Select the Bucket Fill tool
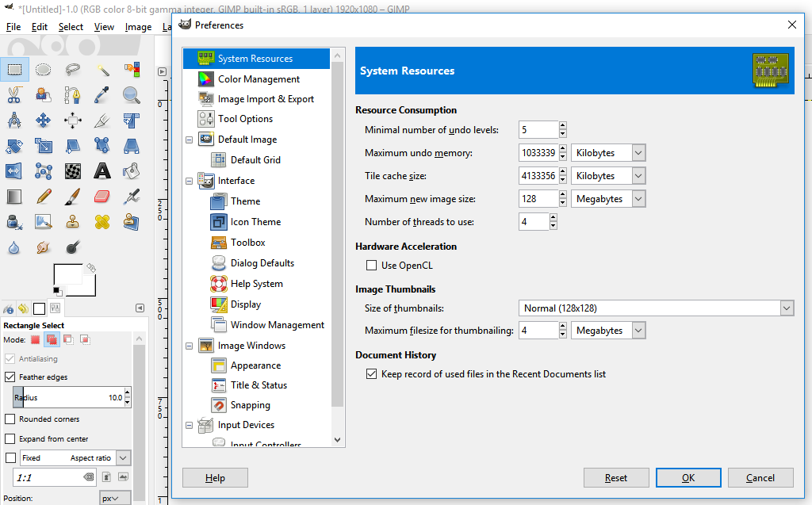The height and width of the screenshot is (505, 812). 132,171
